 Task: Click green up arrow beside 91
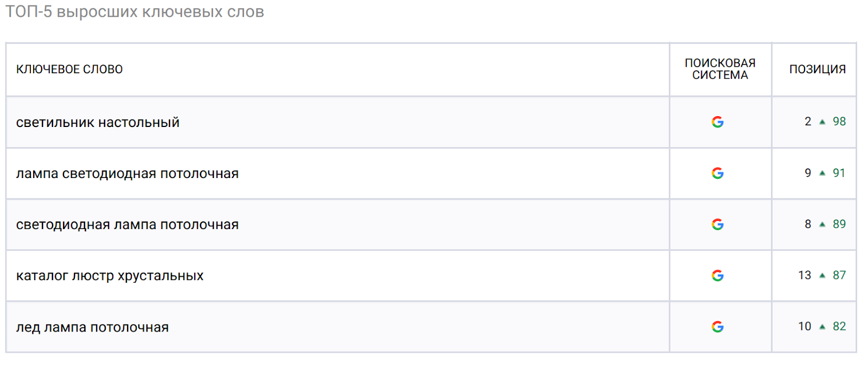point(822,173)
